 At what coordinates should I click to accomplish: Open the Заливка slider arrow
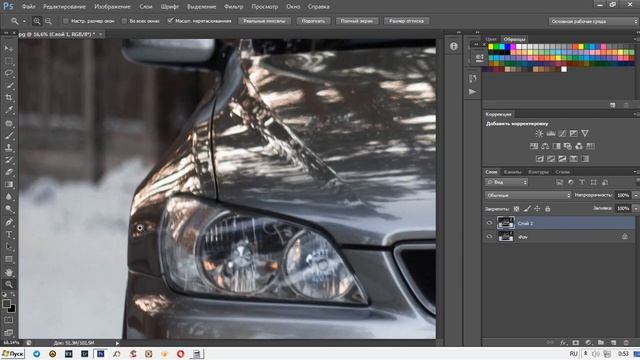pyautogui.click(x=636, y=209)
